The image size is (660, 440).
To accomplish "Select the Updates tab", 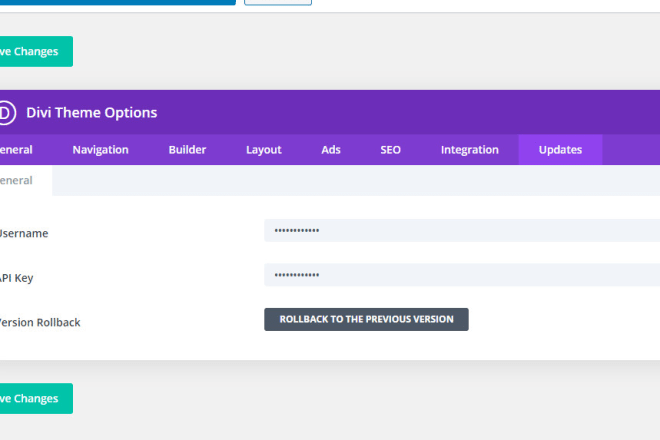I will click(x=560, y=149).
